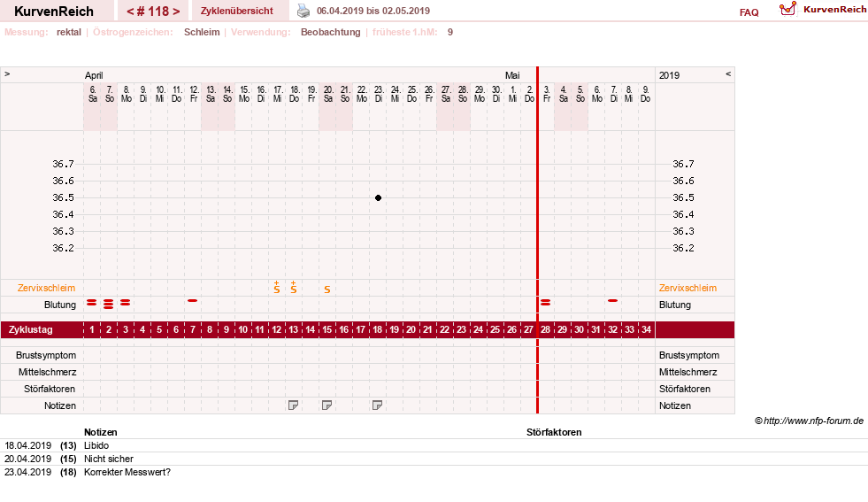The width and height of the screenshot is (868, 502).
Task: Click the chart's left scroll arrow
Action: [x=7, y=73]
